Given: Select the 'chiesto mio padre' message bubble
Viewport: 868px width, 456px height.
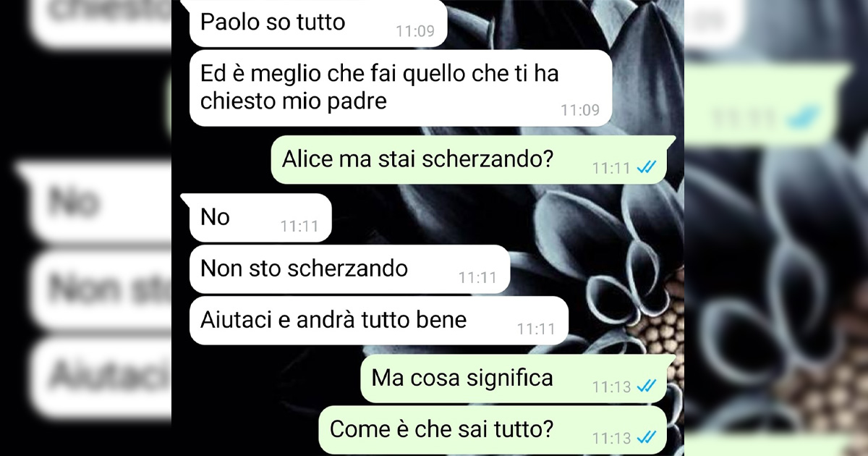Looking at the screenshot, I should pyautogui.click(x=401, y=88).
